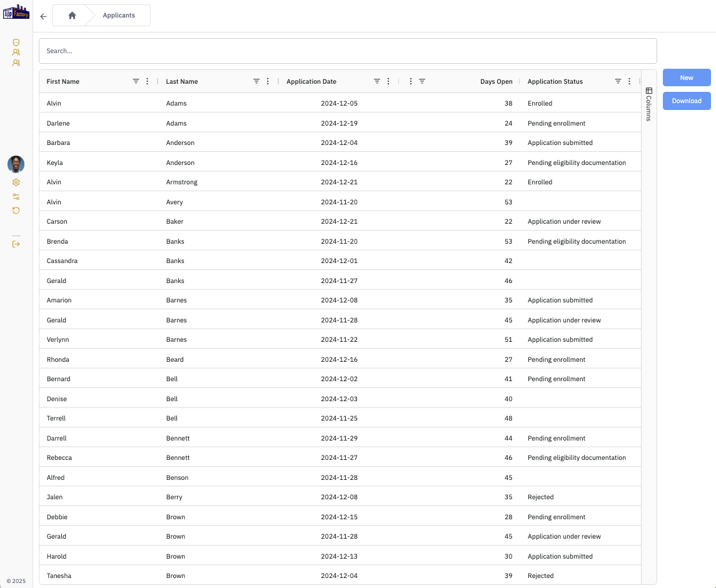Log out using the sidebar logout icon
Image resolution: width=716 pixels, height=588 pixels.
coord(16,244)
